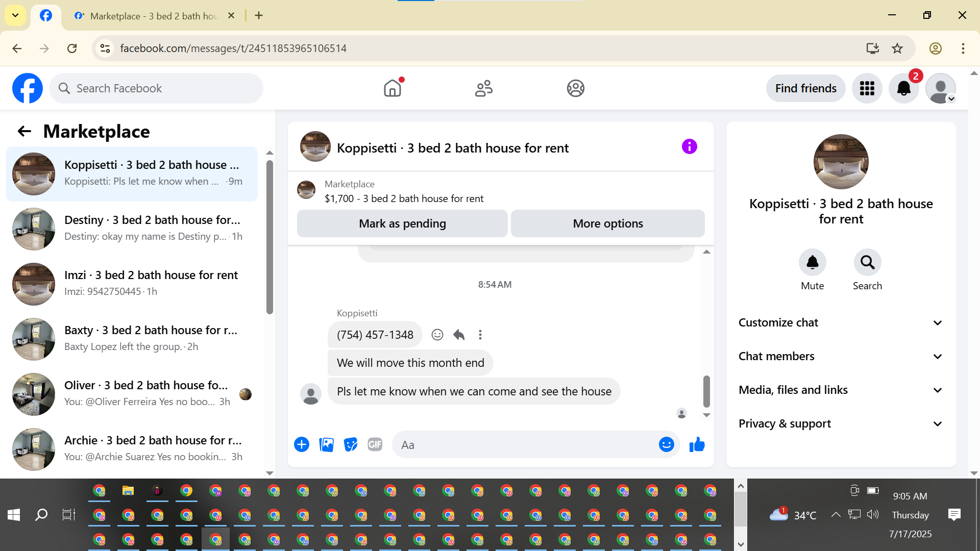This screenshot has height=551, width=980.
Task: Attach a photo file in composer
Action: point(326,445)
